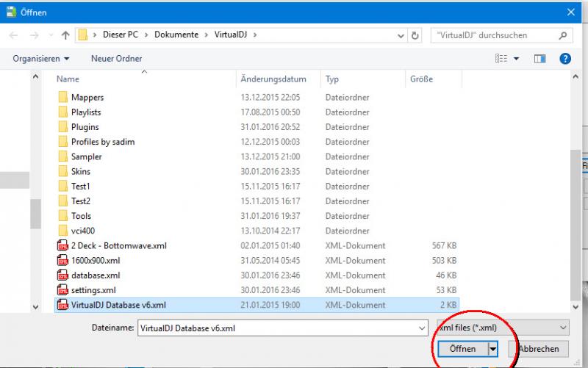The image size is (588, 368).
Task: Open the Dateiname dropdown arrow
Action: (422, 328)
